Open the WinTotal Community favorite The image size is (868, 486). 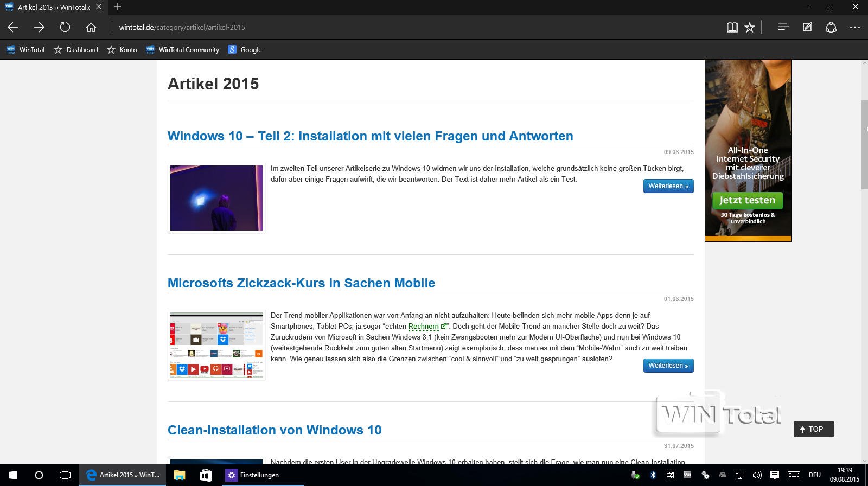point(183,49)
